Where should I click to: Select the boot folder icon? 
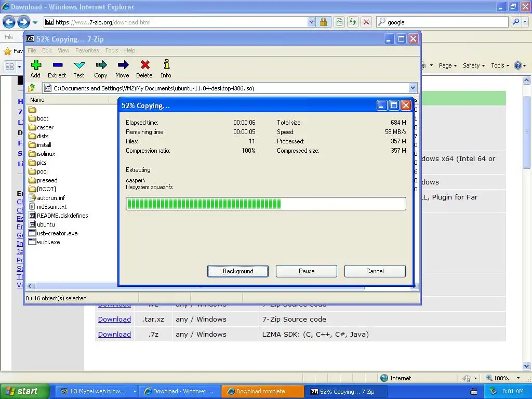click(x=32, y=118)
